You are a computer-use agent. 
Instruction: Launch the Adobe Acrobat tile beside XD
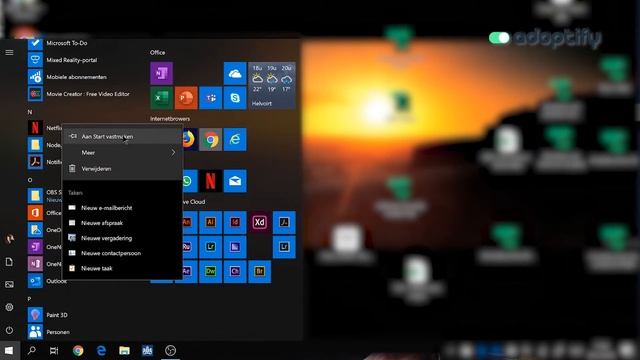(x=284, y=222)
